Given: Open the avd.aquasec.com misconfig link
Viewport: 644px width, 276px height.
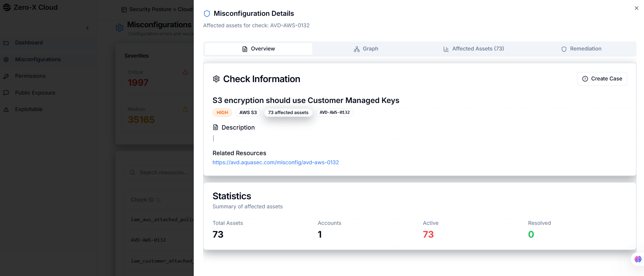Looking at the screenshot, I should [x=276, y=162].
